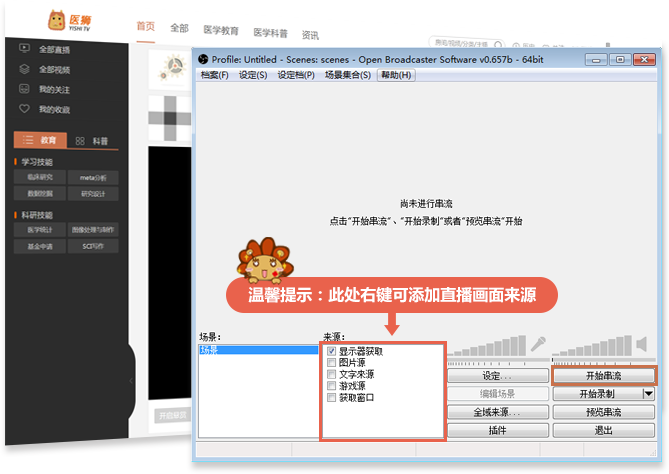Click the 编辑场景 button
The width and height of the screenshot is (669, 474).
pos(498,394)
